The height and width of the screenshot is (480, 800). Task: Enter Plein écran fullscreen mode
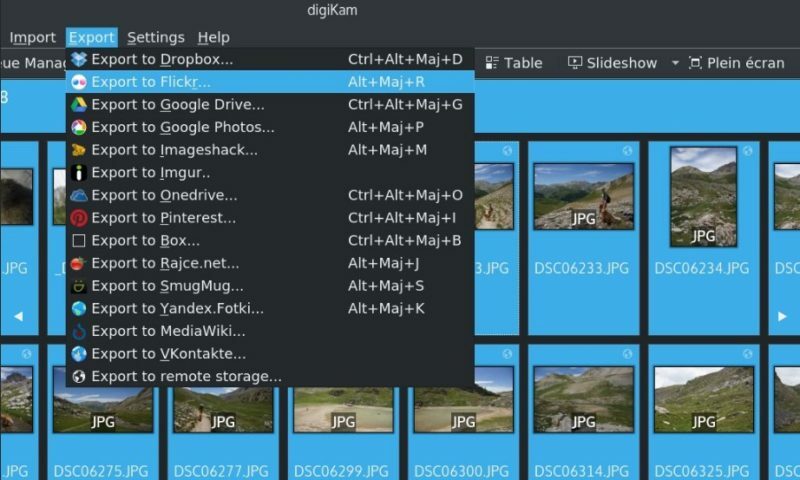coord(737,63)
